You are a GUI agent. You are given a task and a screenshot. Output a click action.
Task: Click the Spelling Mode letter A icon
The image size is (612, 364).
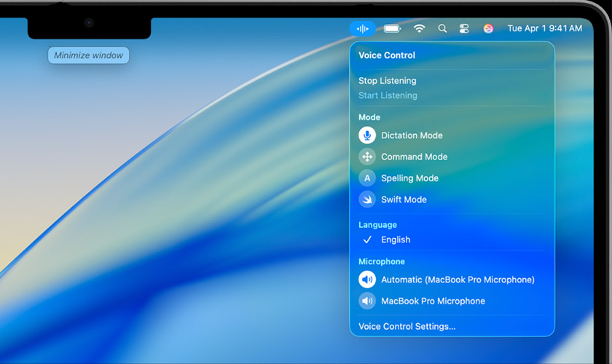click(367, 178)
